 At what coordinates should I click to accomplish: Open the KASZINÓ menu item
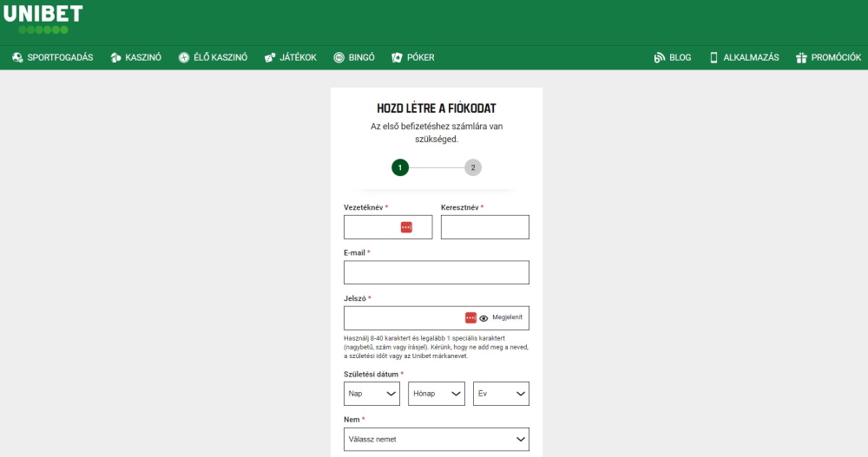[x=135, y=57]
